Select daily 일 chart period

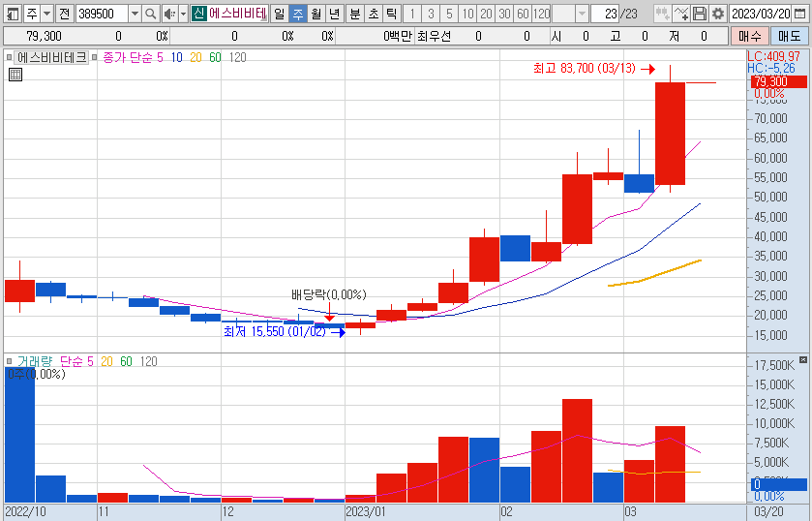tap(279, 14)
